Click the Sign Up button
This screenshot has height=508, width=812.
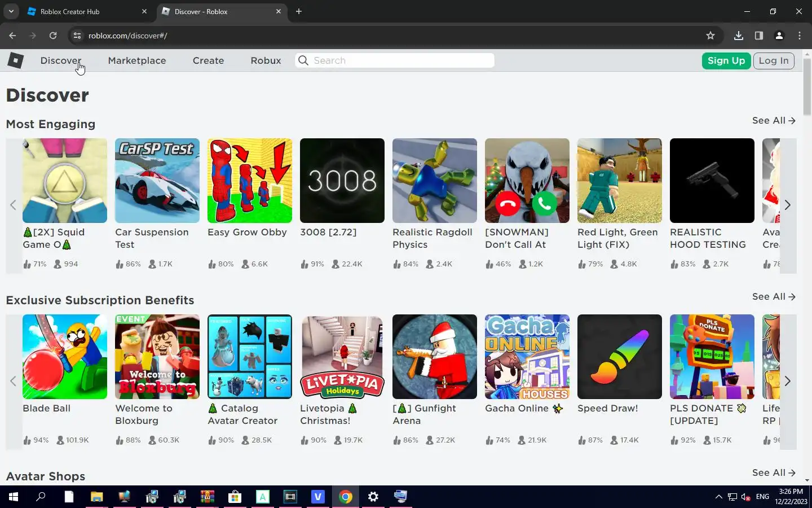(726, 60)
